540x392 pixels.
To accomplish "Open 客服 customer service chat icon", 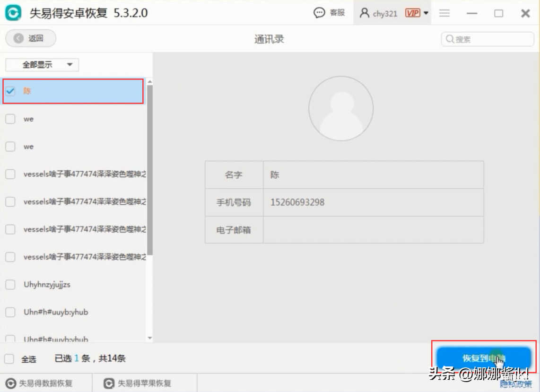I will click(x=320, y=13).
